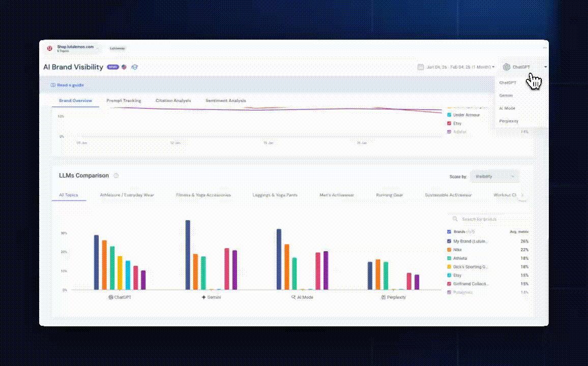Uncheck the Etsy checkbox in LLMs Comparison
The height and width of the screenshot is (366, 588).
[x=449, y=276]
